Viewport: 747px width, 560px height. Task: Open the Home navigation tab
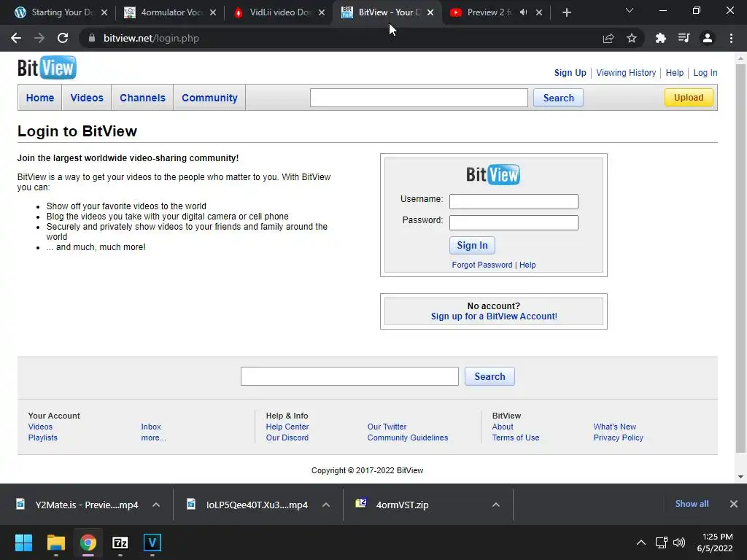(40, 98)
